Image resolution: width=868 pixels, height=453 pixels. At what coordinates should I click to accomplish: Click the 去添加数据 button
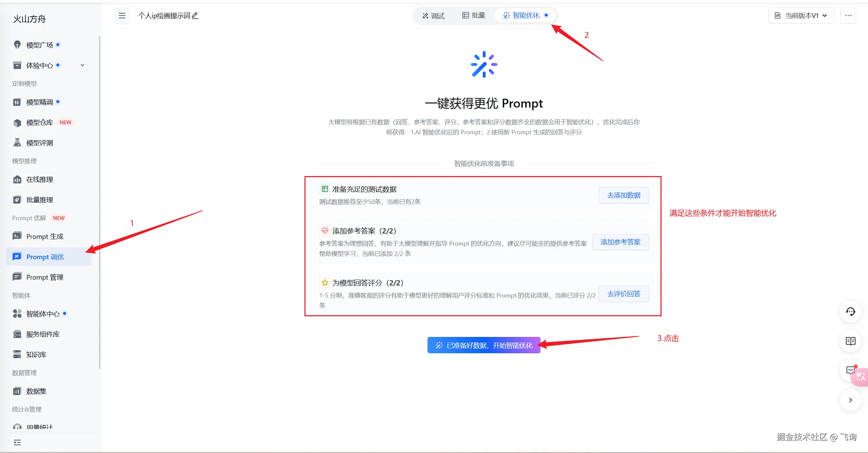pyautogui.click(x=624, y=195)
